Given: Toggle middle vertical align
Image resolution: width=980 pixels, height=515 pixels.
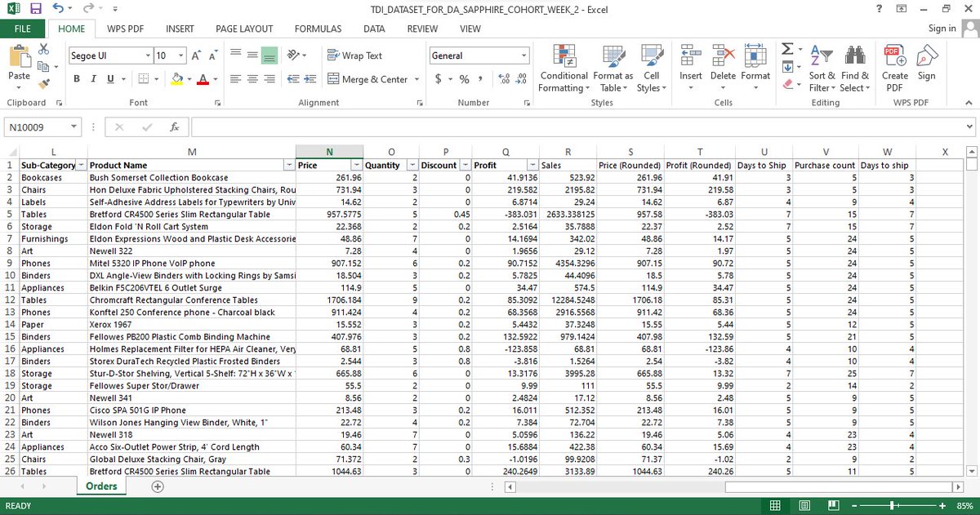Looking at the screenshot, I should [x=252, y=55].
